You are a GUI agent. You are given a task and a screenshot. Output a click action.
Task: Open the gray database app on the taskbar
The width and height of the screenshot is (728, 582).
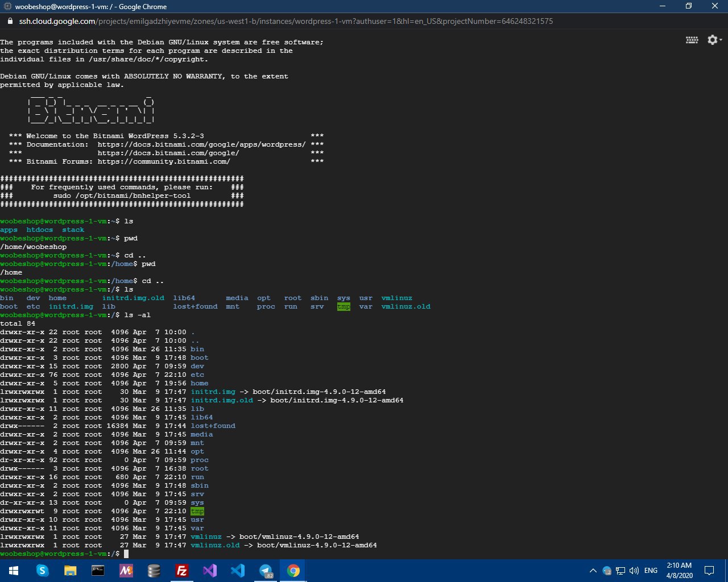(x=154, y=571)
